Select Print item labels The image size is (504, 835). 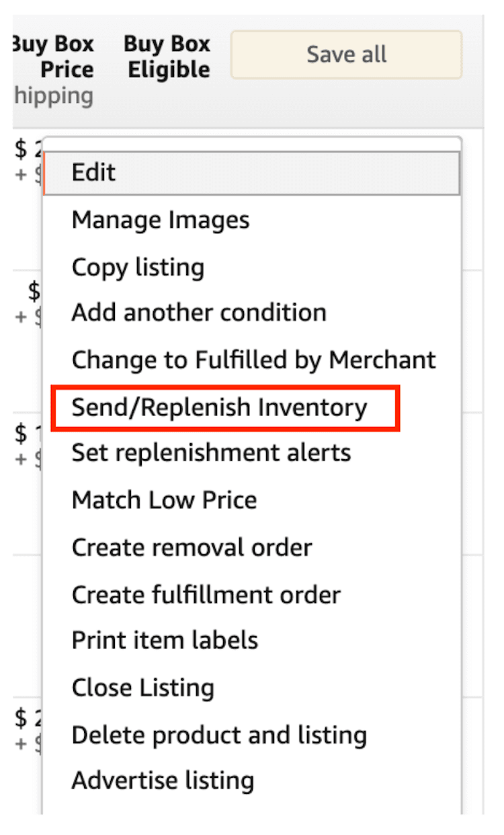(165, 640)
